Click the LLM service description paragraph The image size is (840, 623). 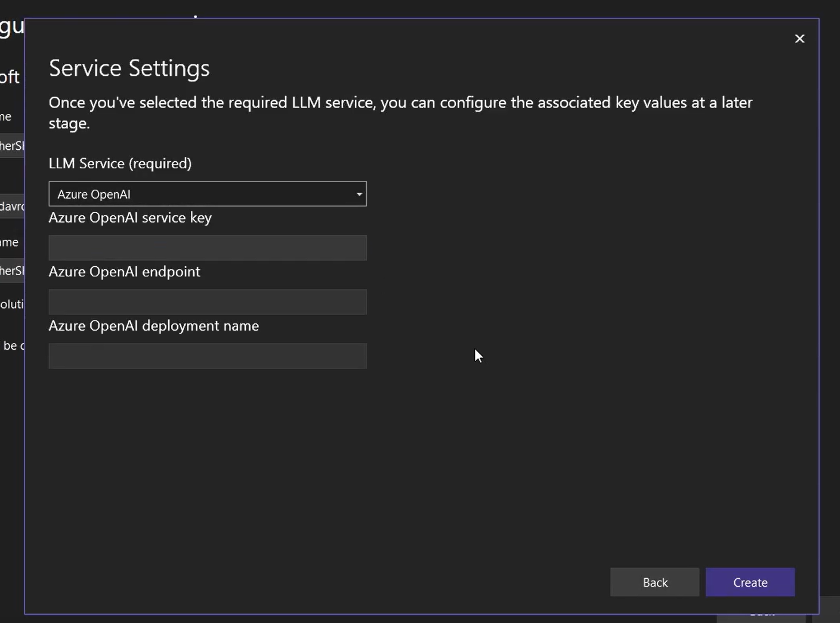coord(400,113)
